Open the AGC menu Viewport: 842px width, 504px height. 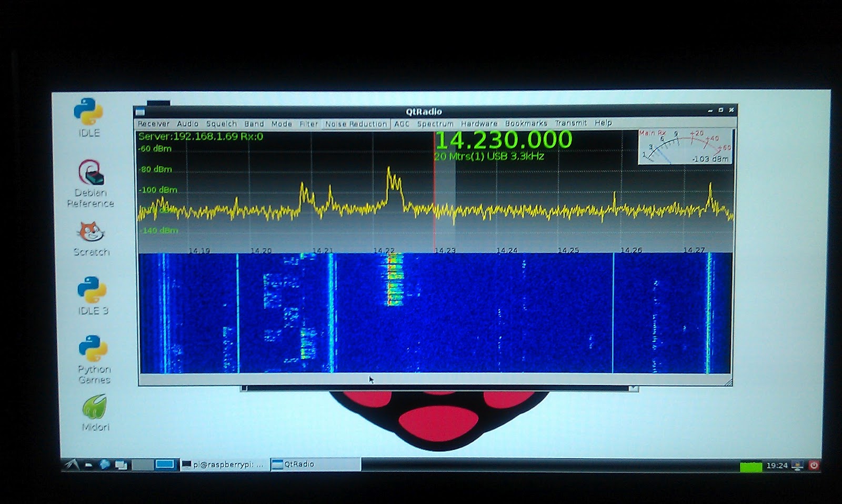[402, 124]
